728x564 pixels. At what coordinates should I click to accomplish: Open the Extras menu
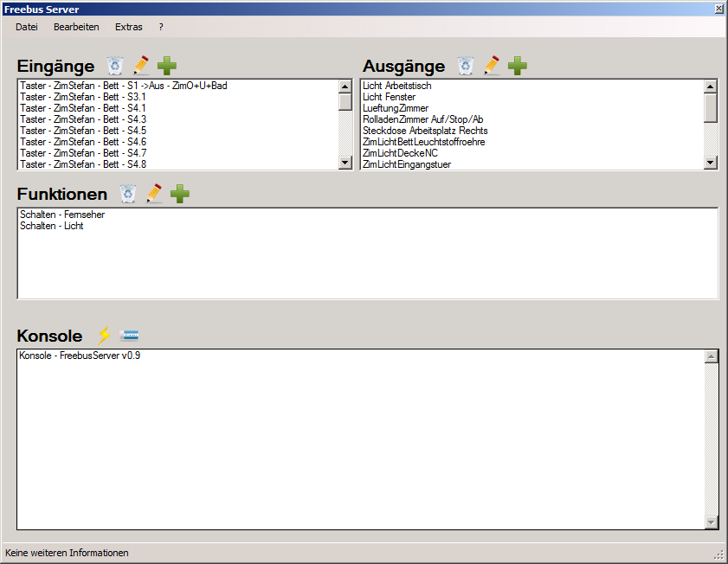(129, 27)
